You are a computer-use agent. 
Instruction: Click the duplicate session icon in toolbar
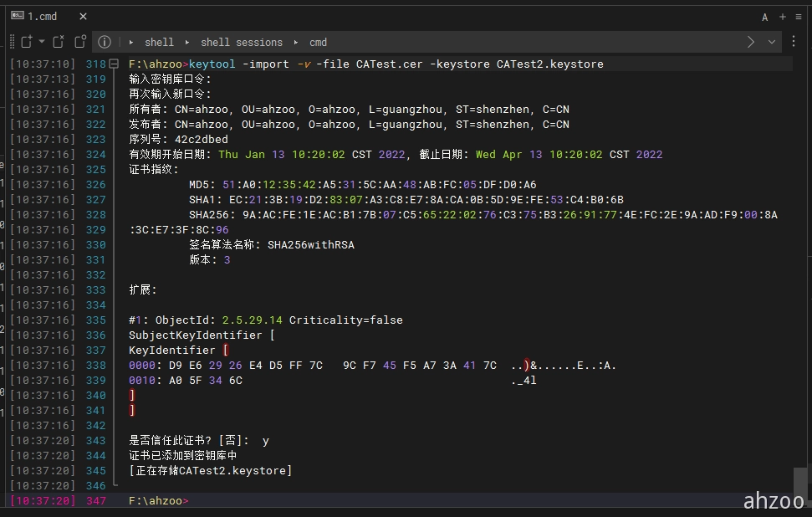(80, 42)
